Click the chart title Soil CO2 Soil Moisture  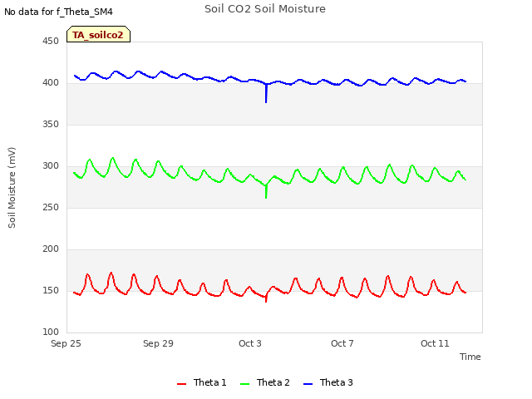tap(265, 9)
